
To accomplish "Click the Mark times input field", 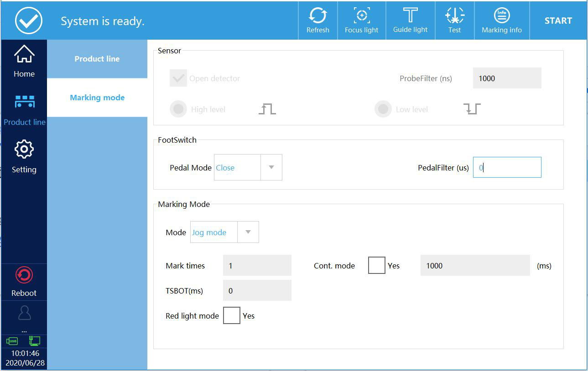I will [x=257, y=265].
